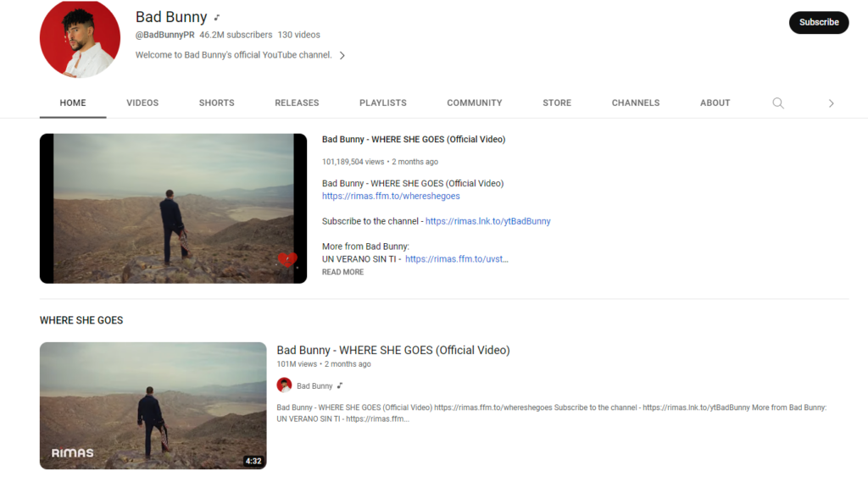Viewport: 868px width, 482px height.
Task: Open the large WHERE SHE GOES title in section
Action: pos(393,351)
